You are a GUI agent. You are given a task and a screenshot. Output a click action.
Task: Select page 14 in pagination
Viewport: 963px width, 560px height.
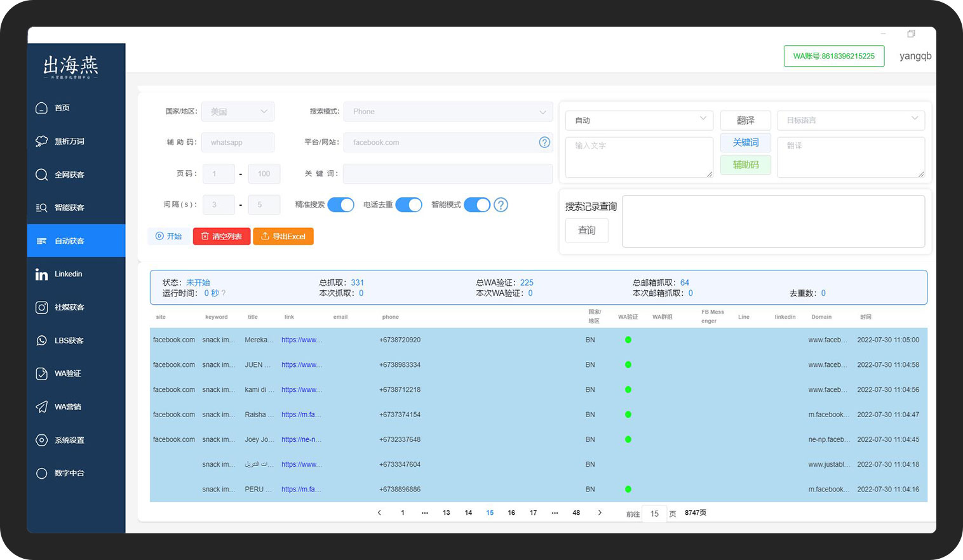point(468,513)
